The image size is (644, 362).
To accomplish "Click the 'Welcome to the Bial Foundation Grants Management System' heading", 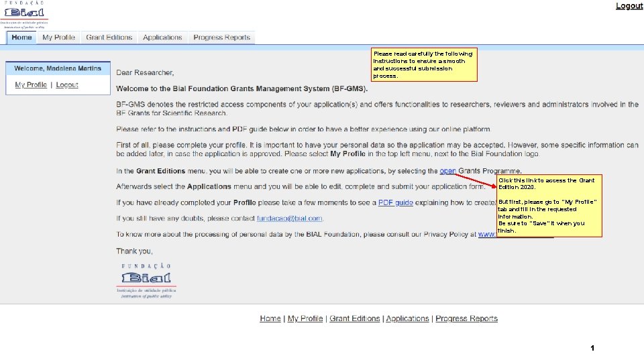I will tap(242, 88).
